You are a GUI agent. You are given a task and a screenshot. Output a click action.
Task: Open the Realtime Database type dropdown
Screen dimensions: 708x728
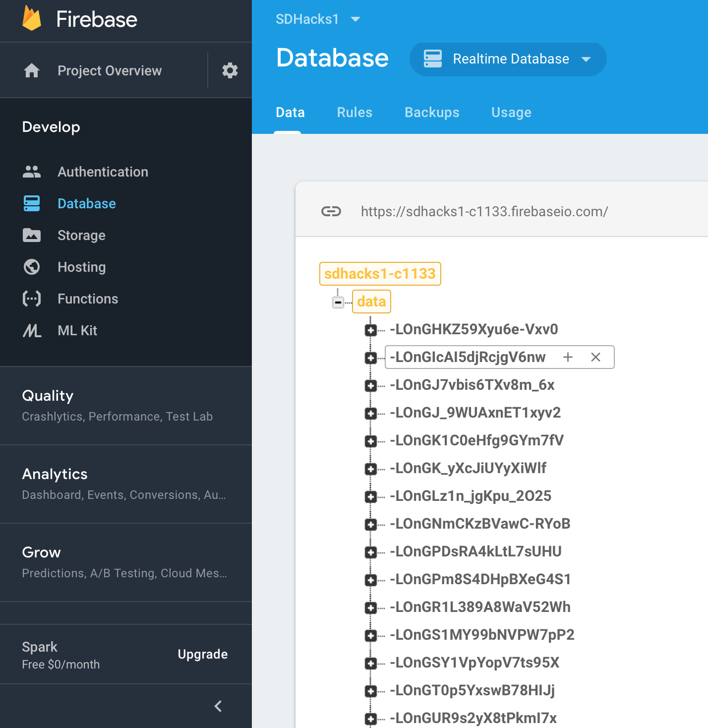tap(508, 59)
